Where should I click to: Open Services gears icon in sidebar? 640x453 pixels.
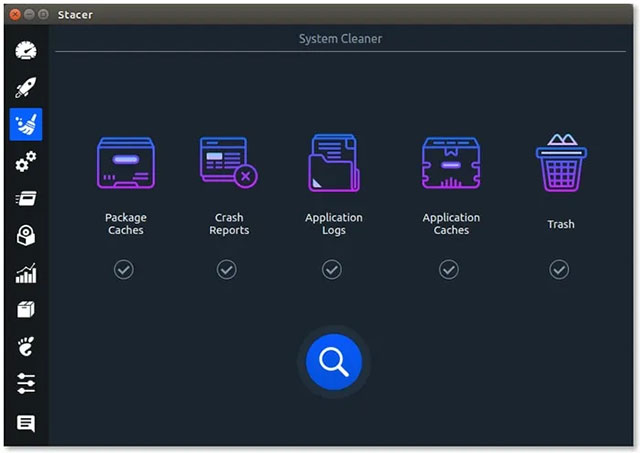(26, 161)
